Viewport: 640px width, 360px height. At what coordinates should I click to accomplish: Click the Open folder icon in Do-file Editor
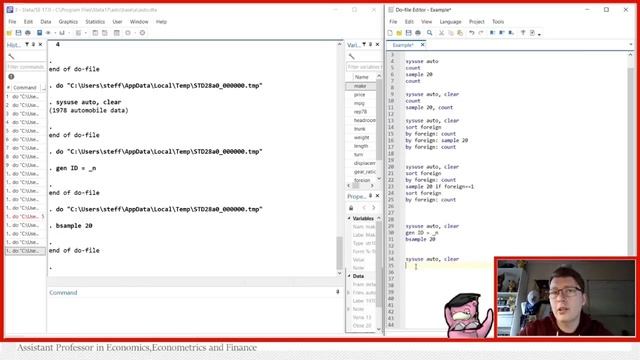point(399,33)
